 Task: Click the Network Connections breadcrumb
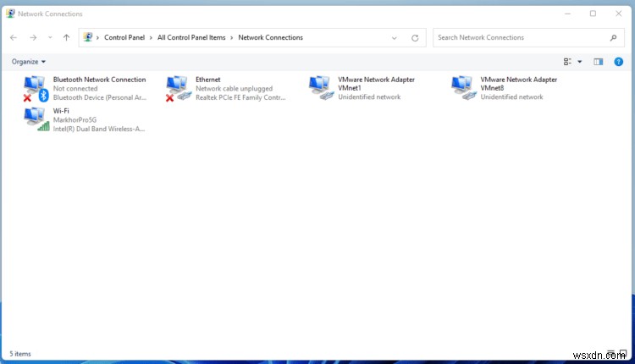[270, 38]
